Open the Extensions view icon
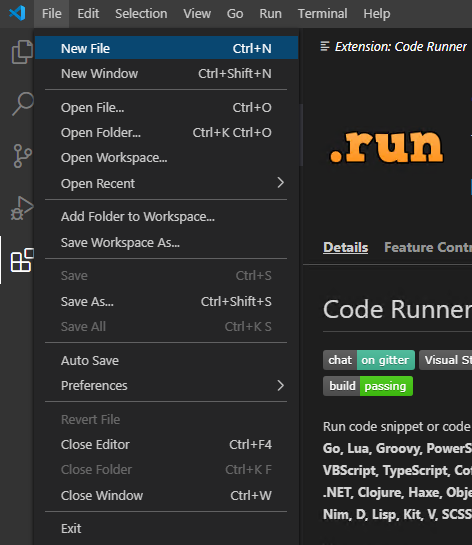 (x=22, y=260)
